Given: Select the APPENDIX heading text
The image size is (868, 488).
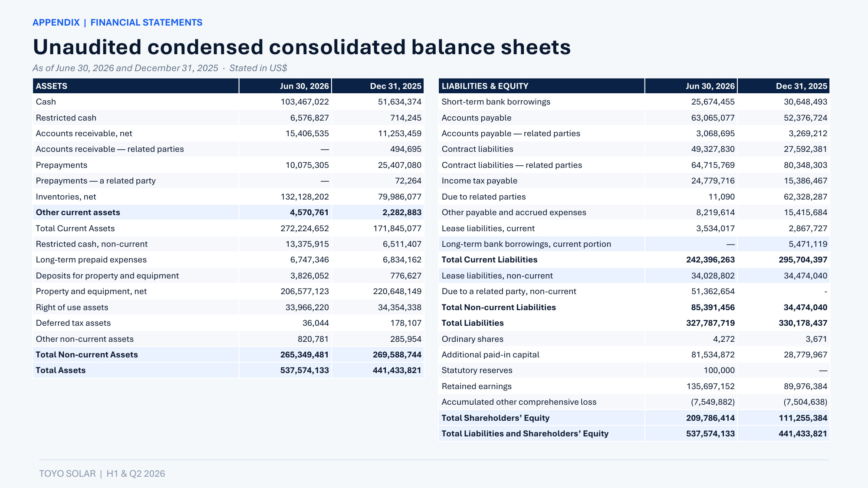Looking at the screenshot, I should (x=56, y=23).
